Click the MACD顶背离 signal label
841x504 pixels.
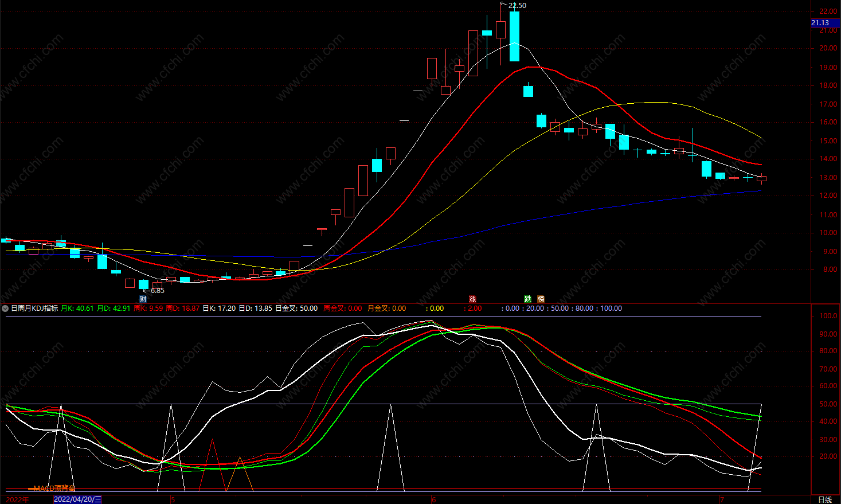click(x=54, y=489)
